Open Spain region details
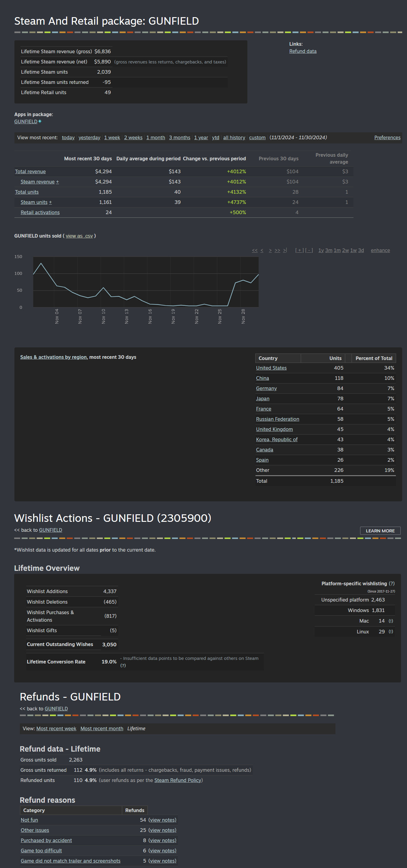407x868 pixels. pos(262,460)
